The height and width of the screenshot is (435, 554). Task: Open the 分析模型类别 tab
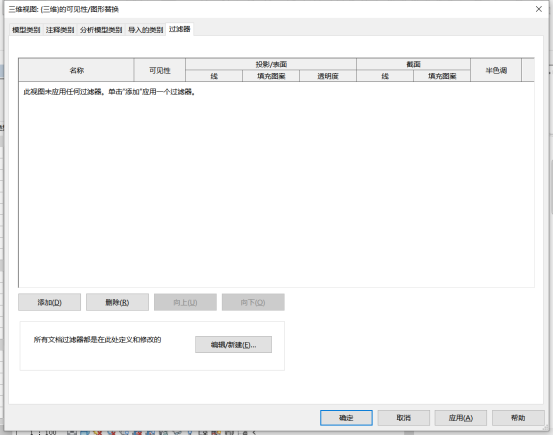click(101, 30)
